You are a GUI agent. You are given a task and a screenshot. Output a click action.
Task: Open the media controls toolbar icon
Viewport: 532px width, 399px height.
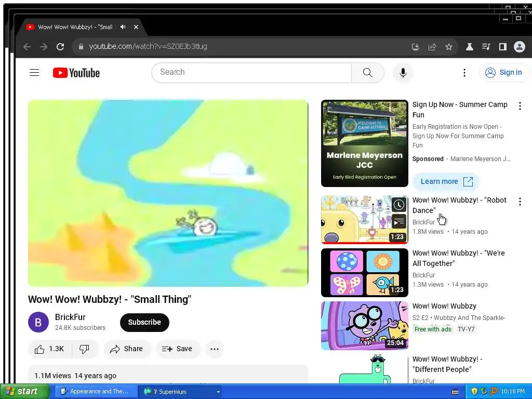point(486,47)
